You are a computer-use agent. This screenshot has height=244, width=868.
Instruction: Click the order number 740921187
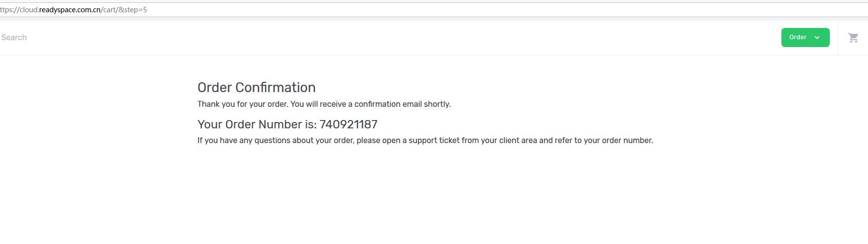pyautogui.click(x=348, y=124)
